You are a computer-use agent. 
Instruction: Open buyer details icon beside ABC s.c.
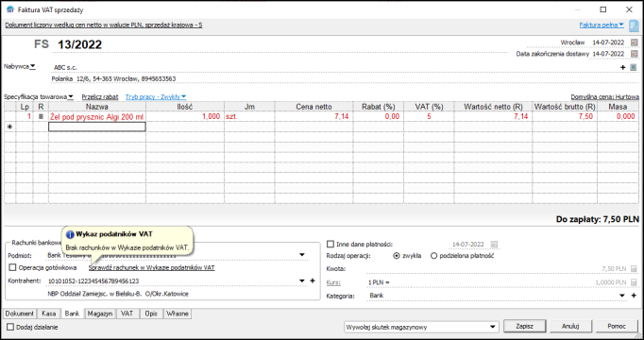(x=633, y=67)
